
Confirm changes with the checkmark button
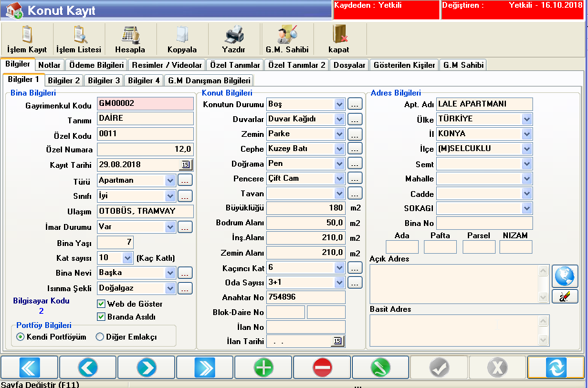(439, 367)
